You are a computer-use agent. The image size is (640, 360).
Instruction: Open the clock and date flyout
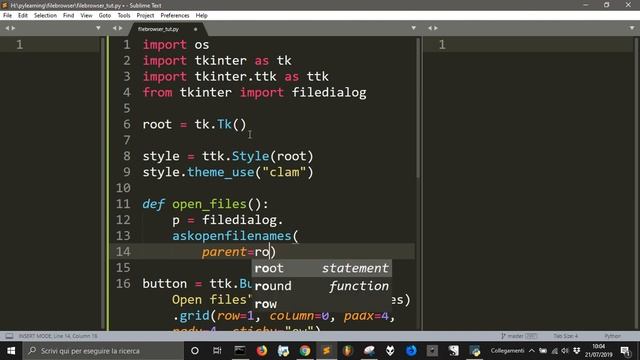click(598, 351)
